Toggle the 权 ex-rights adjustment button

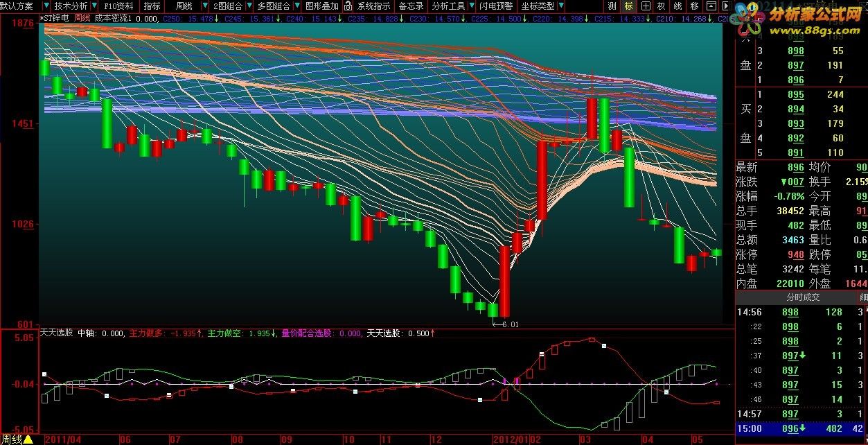coord(662,6)
